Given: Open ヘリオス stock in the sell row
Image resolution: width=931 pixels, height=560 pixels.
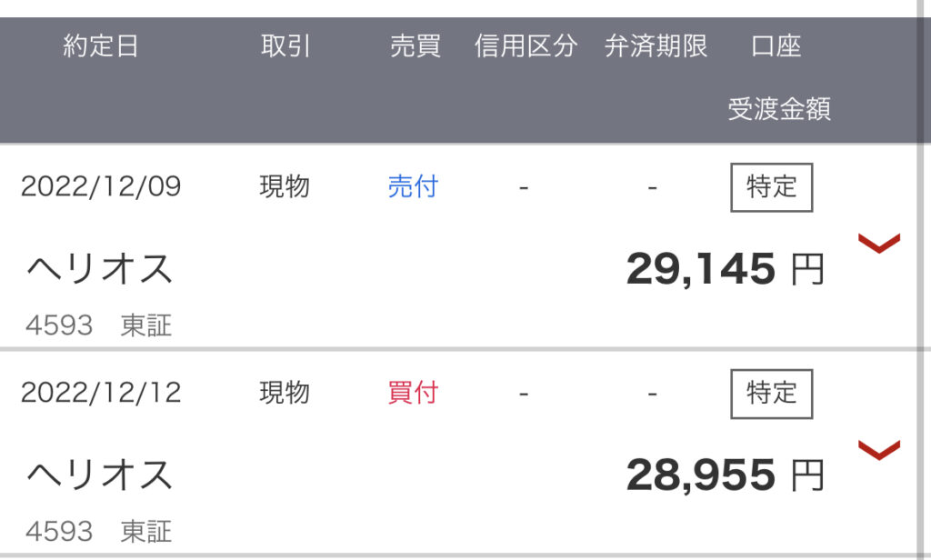Looking at the screenshot, I should click(x=100, y=269).
